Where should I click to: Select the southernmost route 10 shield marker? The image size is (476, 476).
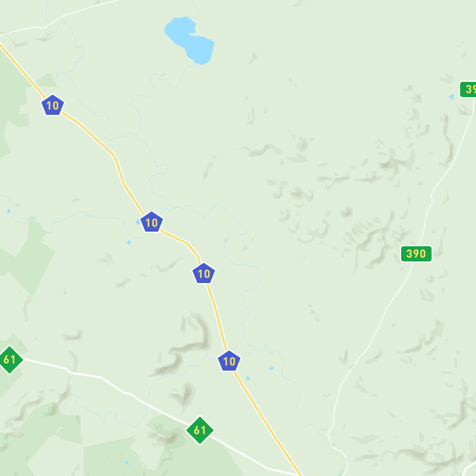(229, 360)
